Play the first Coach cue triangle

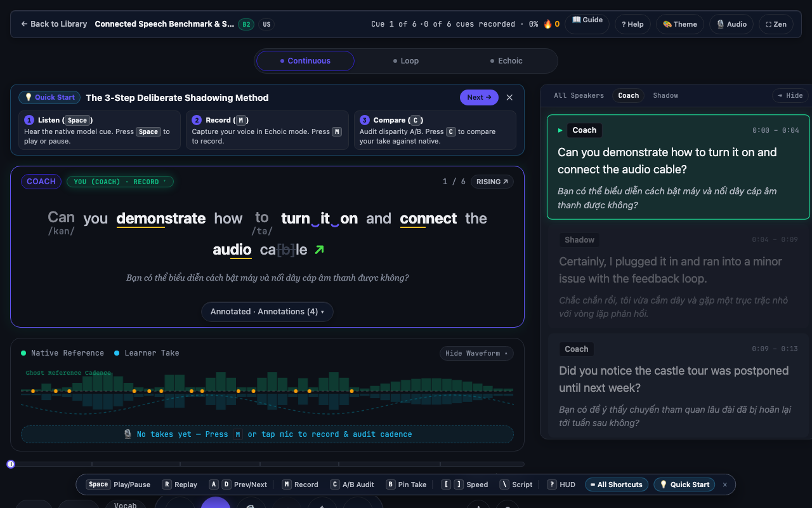click(x=560, y=130)
